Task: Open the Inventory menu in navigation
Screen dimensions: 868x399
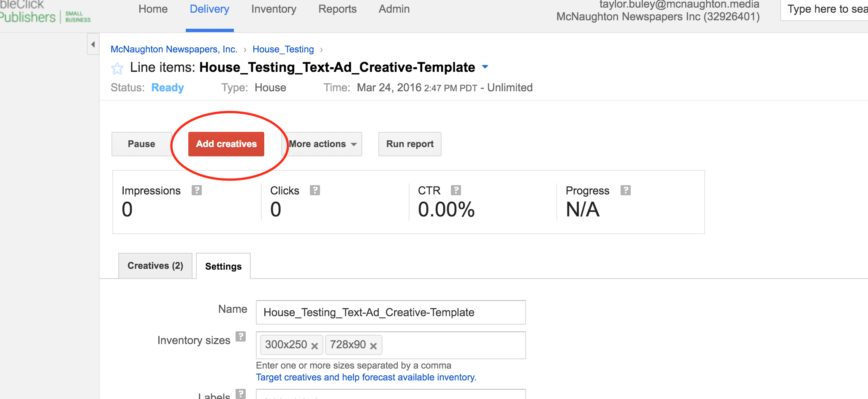Action: point(274,9)
